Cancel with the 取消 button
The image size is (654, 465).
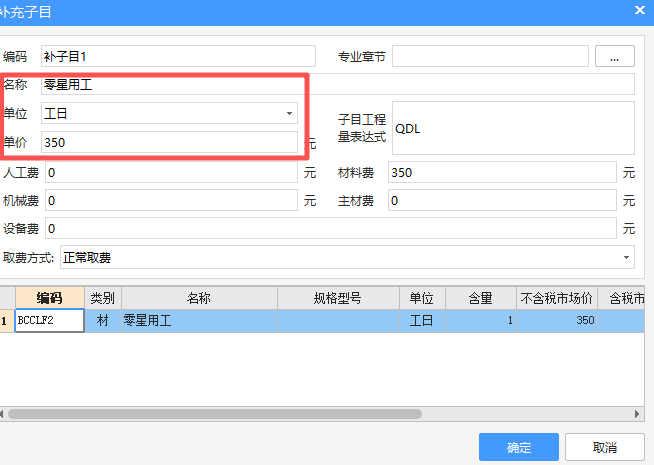click(x=605, y=447)
